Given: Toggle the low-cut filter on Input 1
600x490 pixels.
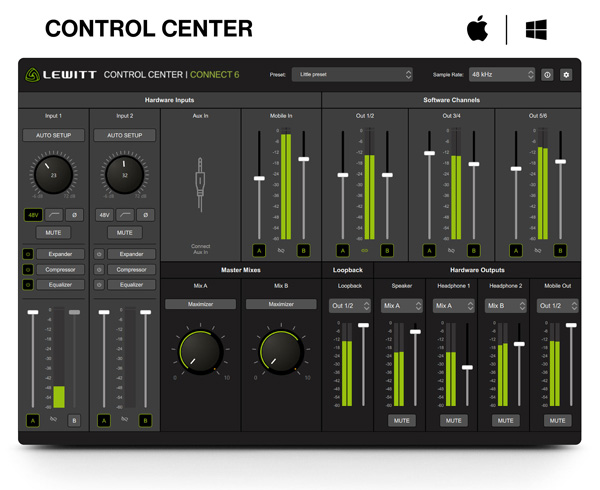Looking at the screenshot, I should (55, 215).
